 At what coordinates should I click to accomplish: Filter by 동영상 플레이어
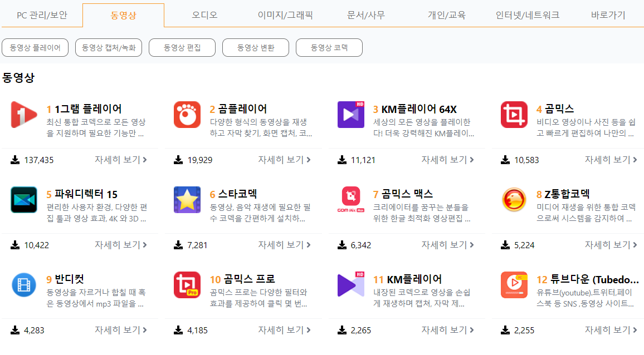click(x=35, y=48)
